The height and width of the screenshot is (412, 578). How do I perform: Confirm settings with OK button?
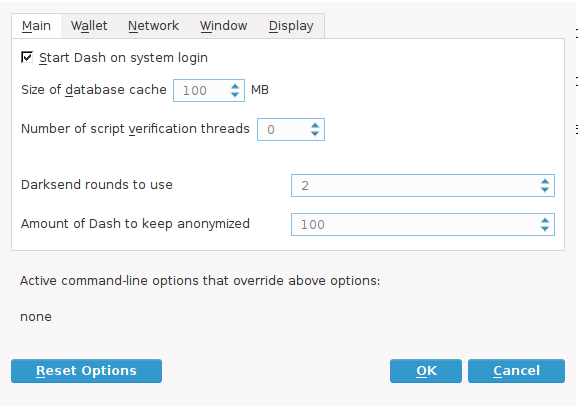click(426, 371)
